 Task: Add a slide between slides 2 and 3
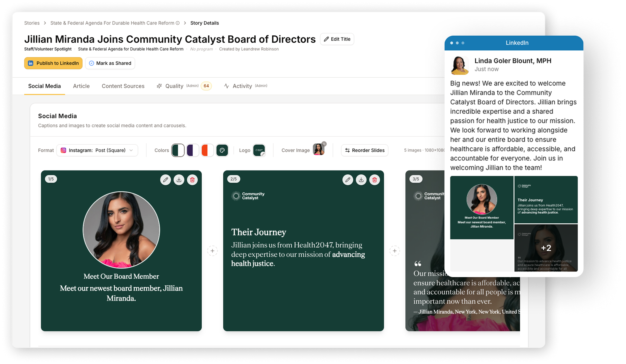pyautogui.click(x=395, y=251)
